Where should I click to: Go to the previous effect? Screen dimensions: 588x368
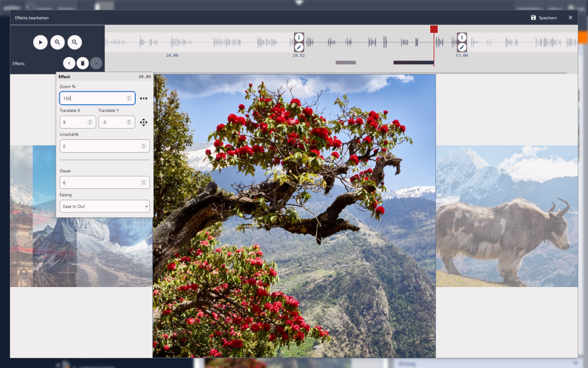69,63
